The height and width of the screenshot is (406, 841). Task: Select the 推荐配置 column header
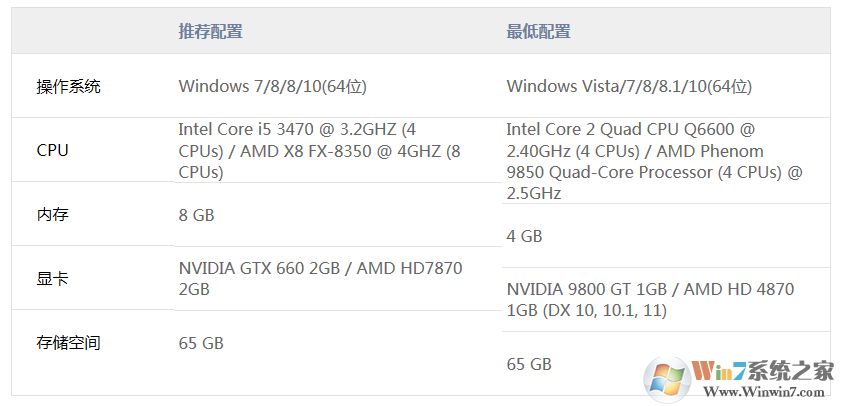click(210, 31)
